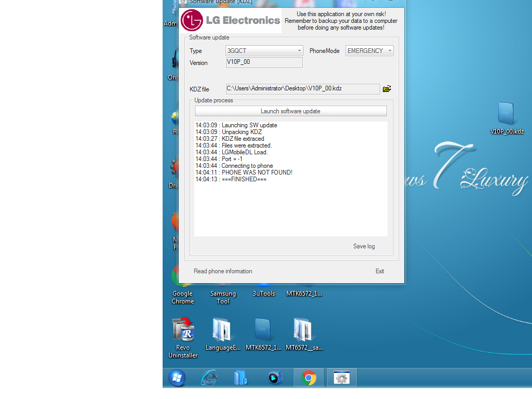Select the LGMobileDL Load. log line
Image resolution: width=532 pixels, height=399 pixels.
[231, 152]
